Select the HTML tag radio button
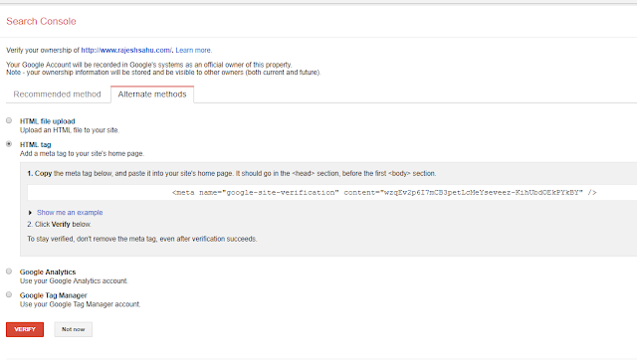 pos(9,144)
